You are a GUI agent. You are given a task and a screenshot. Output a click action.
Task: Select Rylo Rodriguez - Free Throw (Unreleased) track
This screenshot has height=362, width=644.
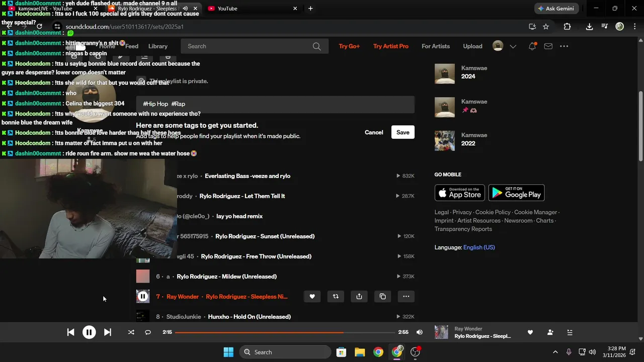[x=256, y=256]
